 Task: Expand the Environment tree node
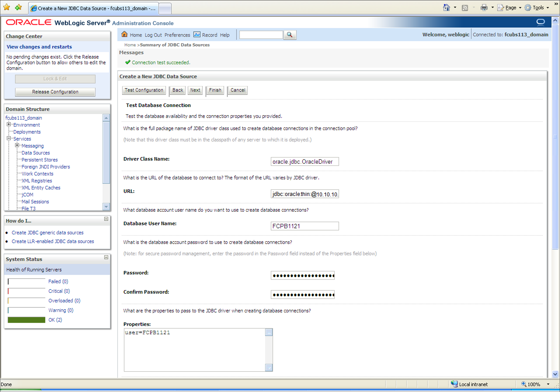[9, 124]
